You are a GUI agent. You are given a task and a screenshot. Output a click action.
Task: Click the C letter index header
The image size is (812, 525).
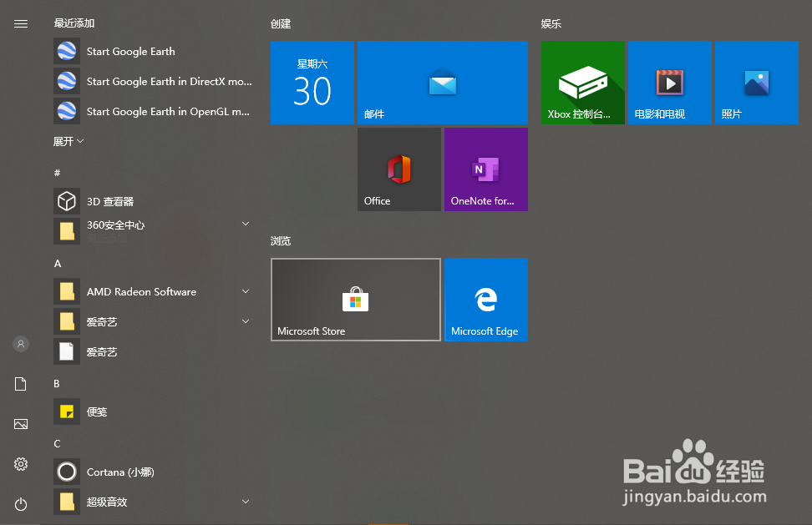57,444
